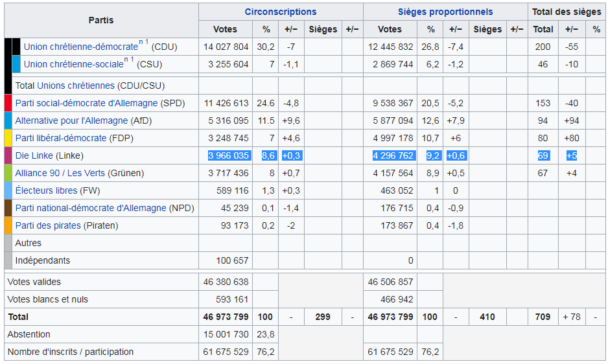Open footnote n 1 beside Union chrétienne-démocrate
Image resolution: width=608 pixels, height=364 pixels.
coord(144,43)
